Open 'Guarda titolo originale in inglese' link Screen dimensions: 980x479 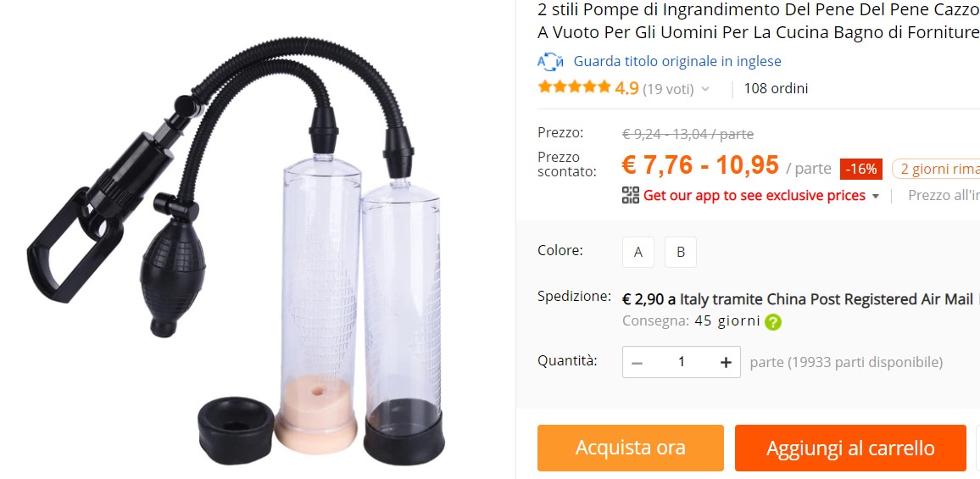pyautogui.click(x=677, y=61)
